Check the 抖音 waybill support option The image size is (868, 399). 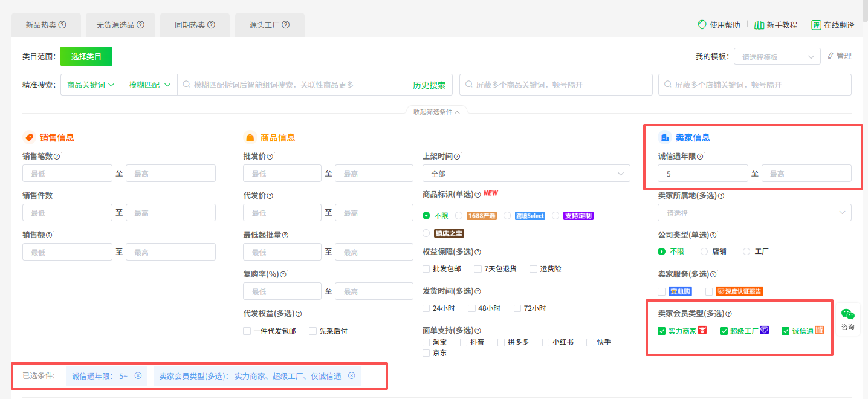point(464,342)
